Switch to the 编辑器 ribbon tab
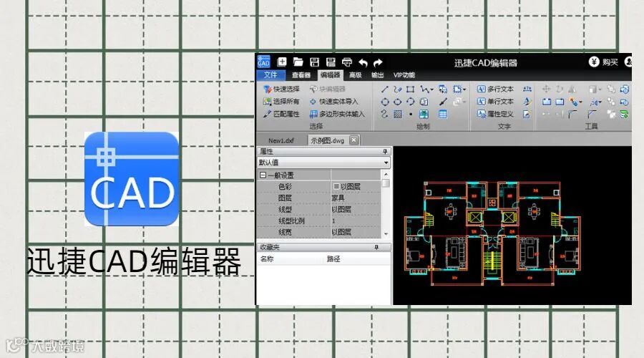Viewport: 644px width, 358px height. point(330,75)
